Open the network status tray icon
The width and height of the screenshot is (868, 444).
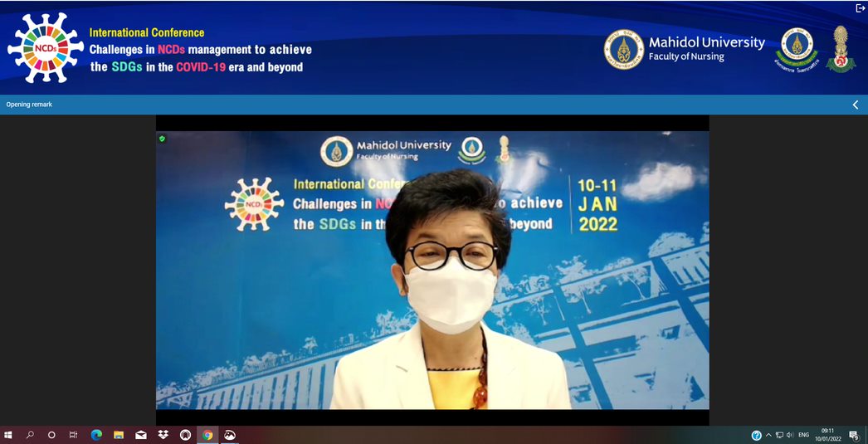(x=779, y=435)
